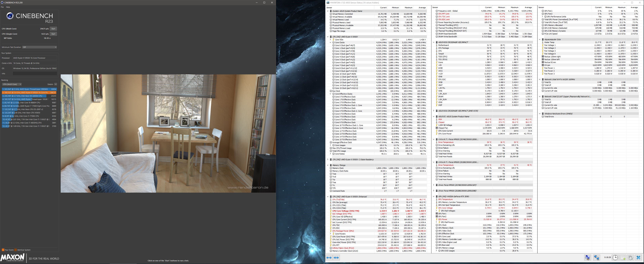Click the HWiNFO64 title bar icon
This screenshot has height=264, width=644.
[x=328, y=3]
